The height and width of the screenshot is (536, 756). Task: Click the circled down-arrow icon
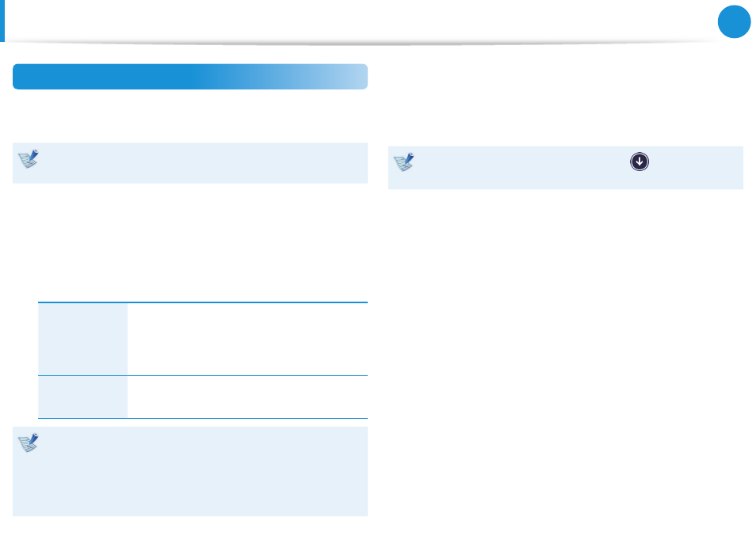640,162
